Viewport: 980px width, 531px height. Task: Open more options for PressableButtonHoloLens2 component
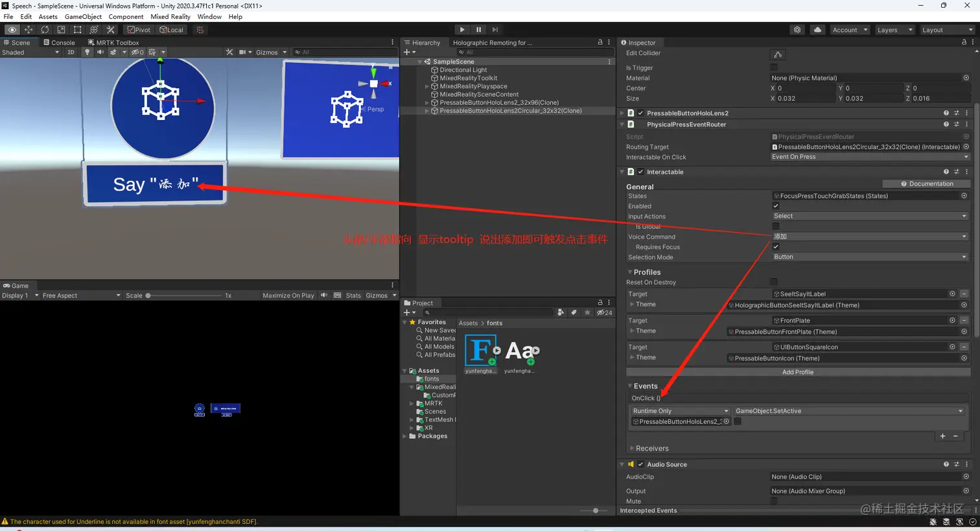(x=966, y=113)
